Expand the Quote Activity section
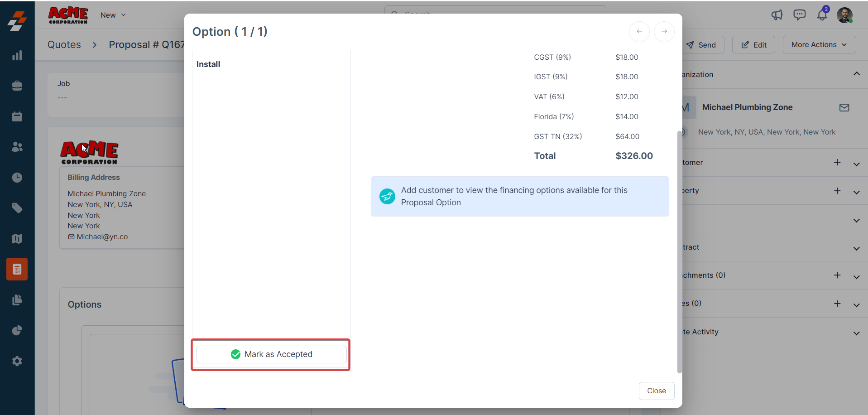The image size is (868, 415). (x=856, y=333)
